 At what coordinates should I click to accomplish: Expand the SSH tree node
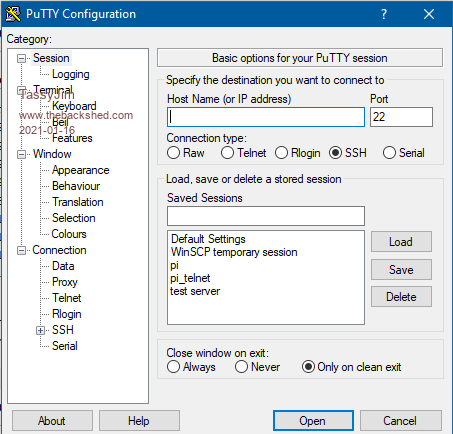point(40,330)
